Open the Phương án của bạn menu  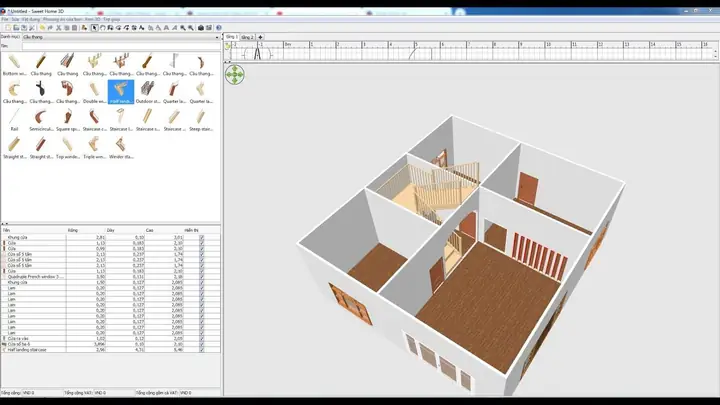coord(63,19)
